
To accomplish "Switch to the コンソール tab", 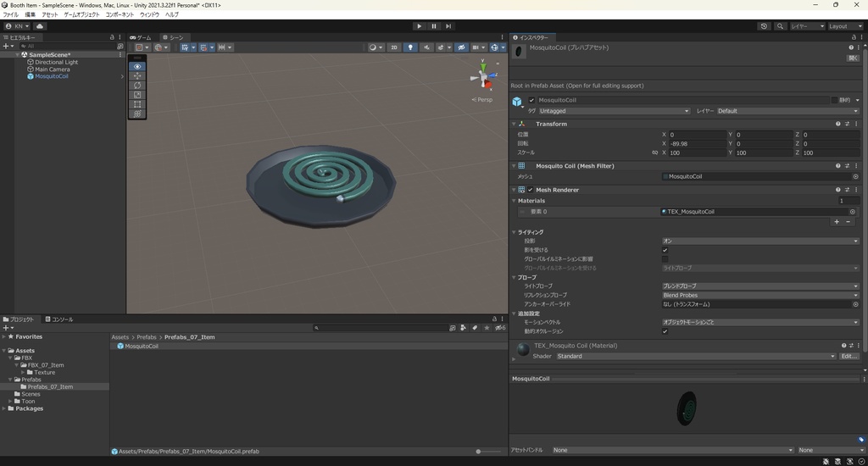I will (58, 319).
